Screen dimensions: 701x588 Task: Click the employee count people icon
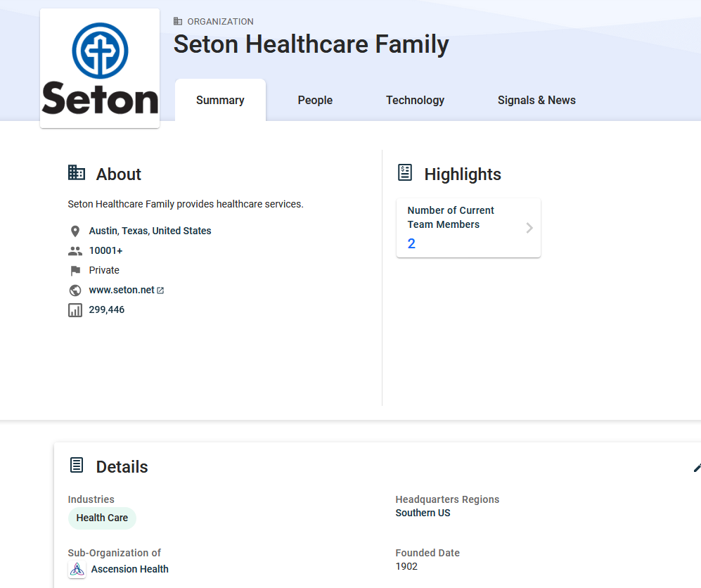tap(75, 251)
